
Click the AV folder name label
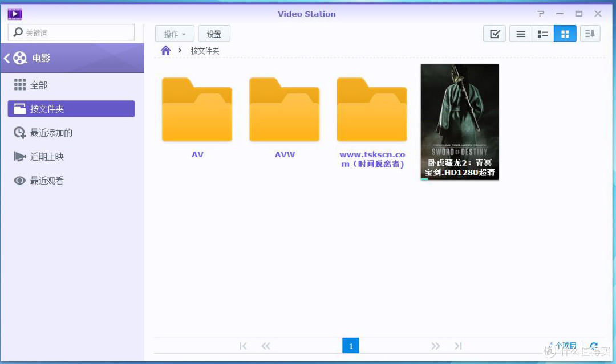tap(197, 154)
